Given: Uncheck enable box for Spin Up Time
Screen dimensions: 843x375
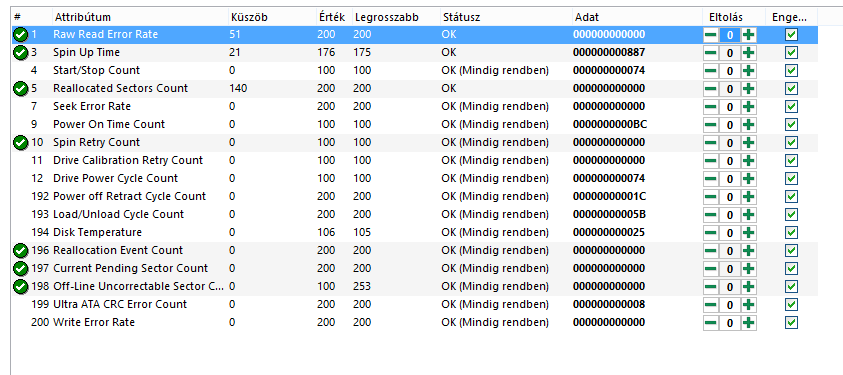Looking at the screenshot, I should pos(791,53).
